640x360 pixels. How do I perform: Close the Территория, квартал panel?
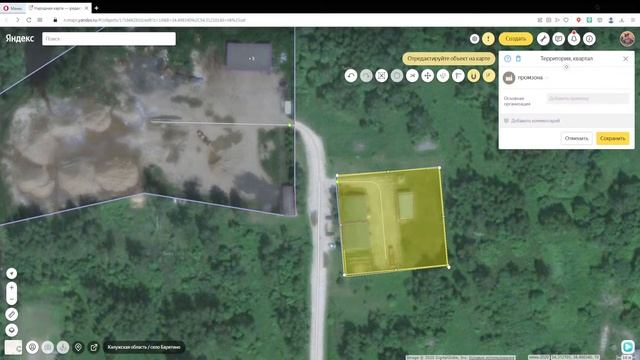[x=625, y=59]
